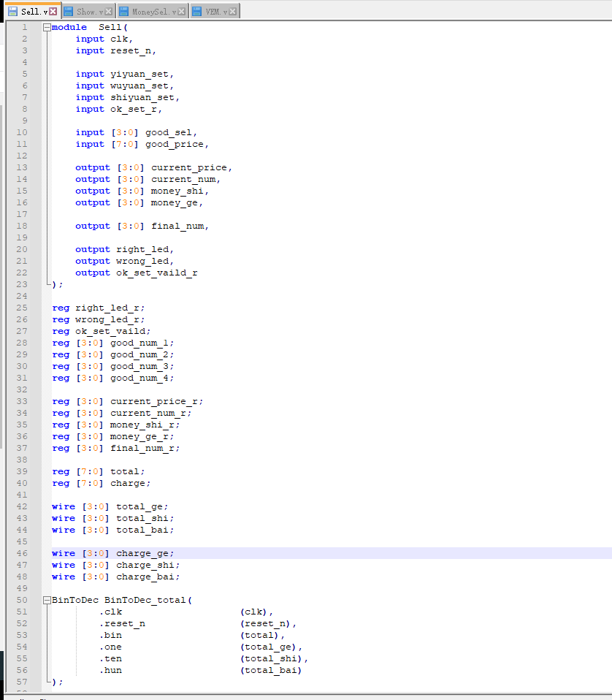
Task: Click 'good_num_2;' declaration
Action: (142, 354)
